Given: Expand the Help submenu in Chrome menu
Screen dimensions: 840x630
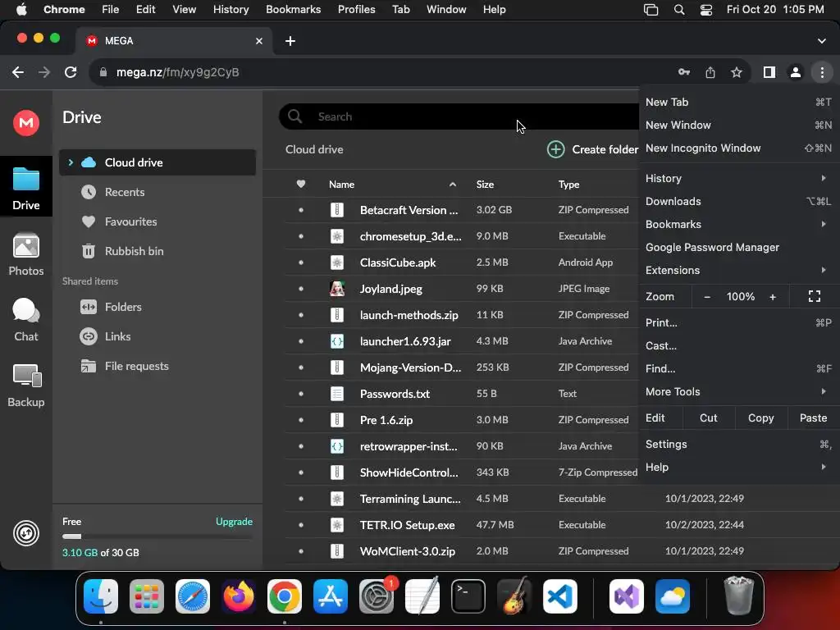Looking at the screenshot, I should click(x=738, y=467).
